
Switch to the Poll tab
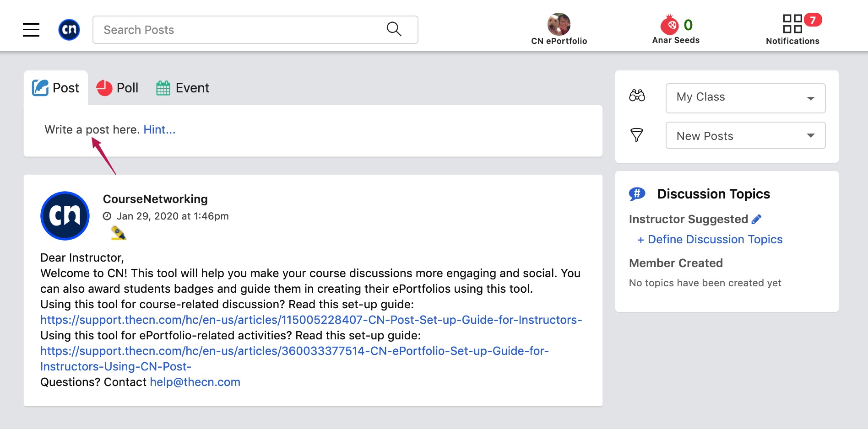click(118, 88)
